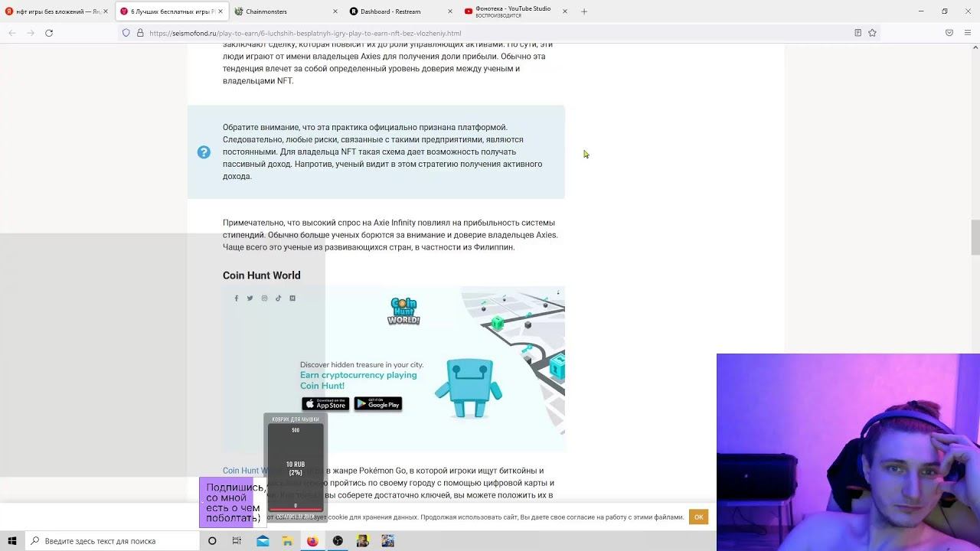Click the Medium icon in the Coin Hunt banner
Image resolution: width=980 pixels, height=551 pixels.
[292, 298]
